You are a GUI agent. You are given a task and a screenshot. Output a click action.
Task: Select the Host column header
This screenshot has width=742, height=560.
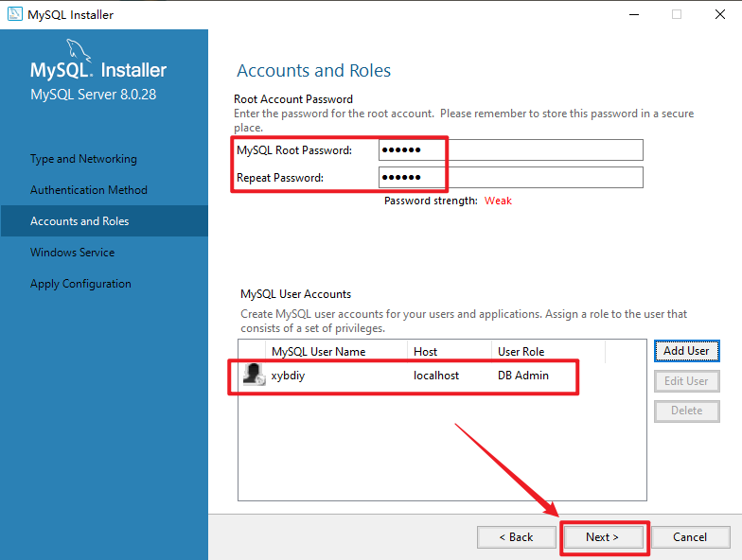pyautogui.click(x=450, y=352)
